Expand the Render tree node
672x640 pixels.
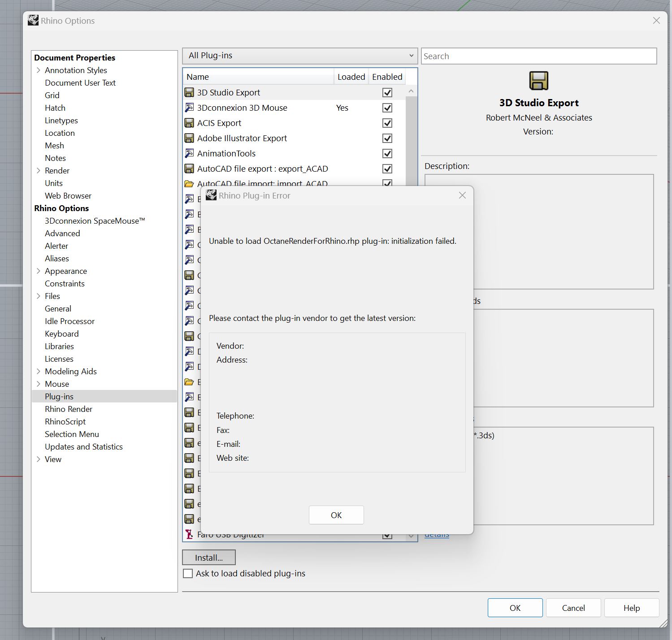click(39, 171)
